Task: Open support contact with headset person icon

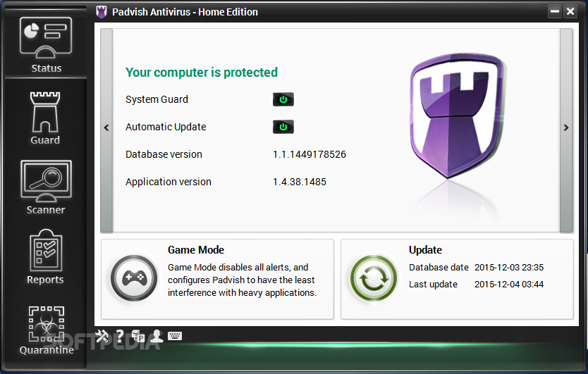Action: (x=157, y=336)
